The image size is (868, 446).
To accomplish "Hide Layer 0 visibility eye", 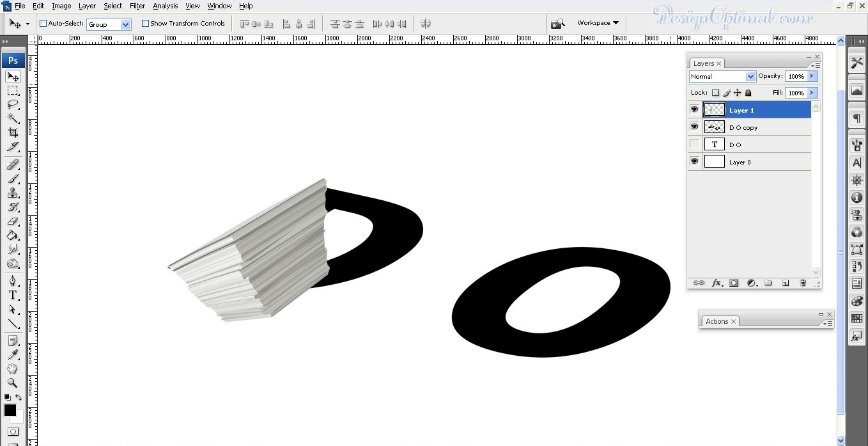I will [x=695, y=162].
